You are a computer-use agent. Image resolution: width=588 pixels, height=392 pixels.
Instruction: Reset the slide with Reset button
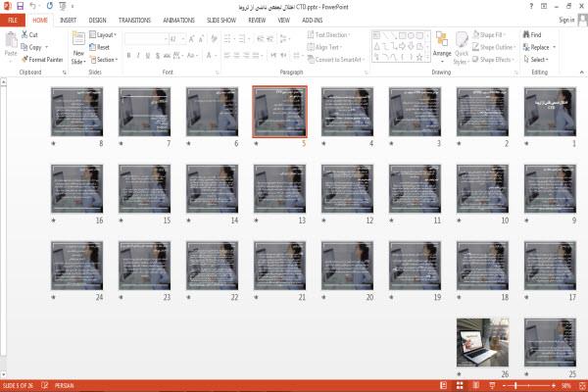coord(99,47)
